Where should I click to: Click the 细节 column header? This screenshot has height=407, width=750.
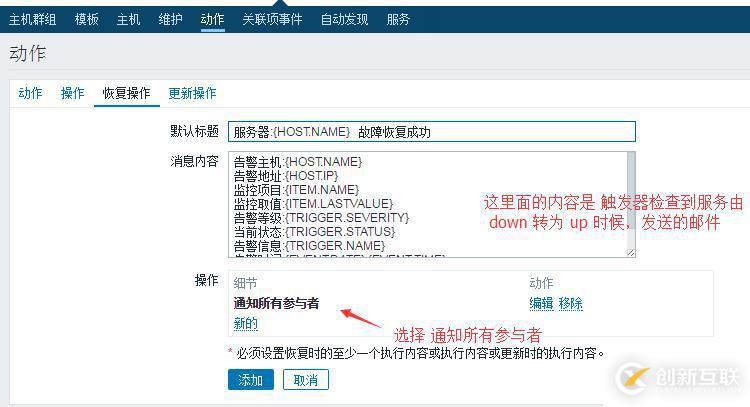(x=246, y=283)
